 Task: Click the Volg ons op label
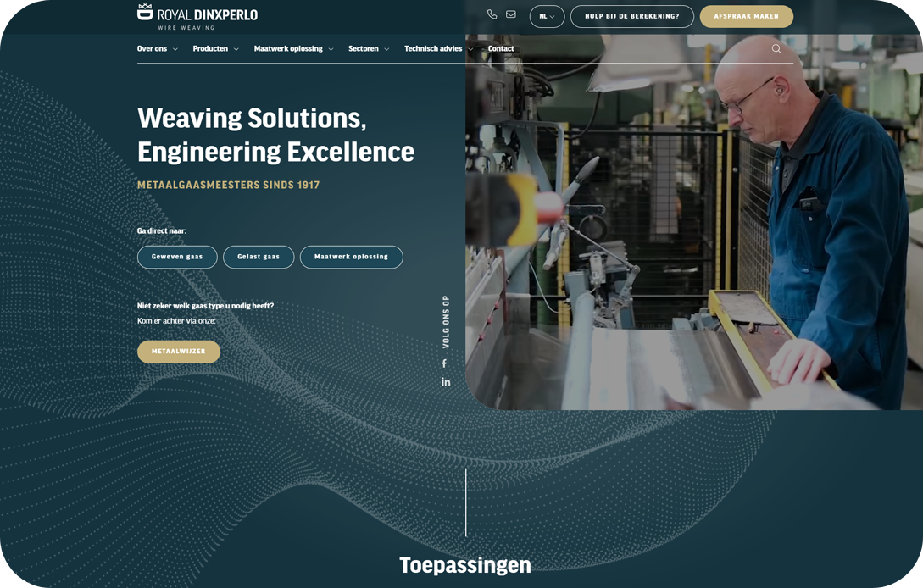[446, 321]
